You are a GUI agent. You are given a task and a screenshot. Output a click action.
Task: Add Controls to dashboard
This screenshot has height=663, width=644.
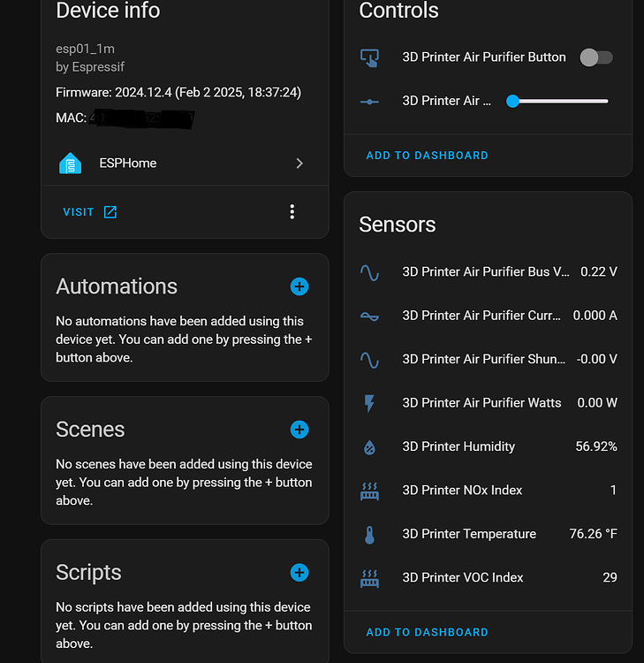(428, 156)
